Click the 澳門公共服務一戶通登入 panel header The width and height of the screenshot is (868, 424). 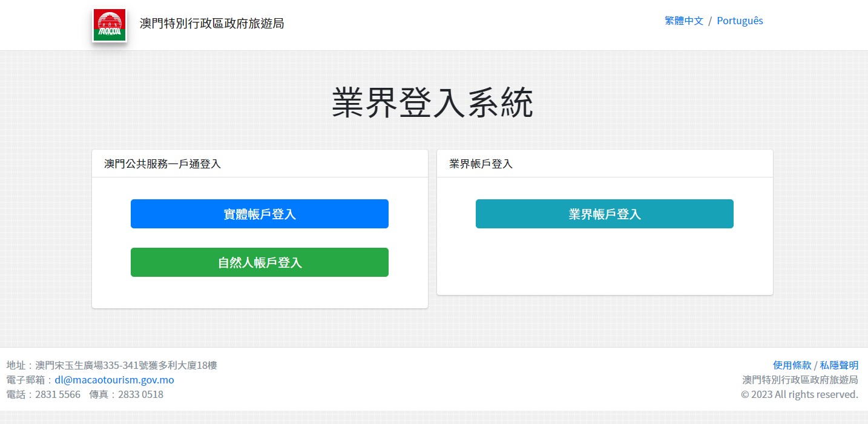point(163,164)
